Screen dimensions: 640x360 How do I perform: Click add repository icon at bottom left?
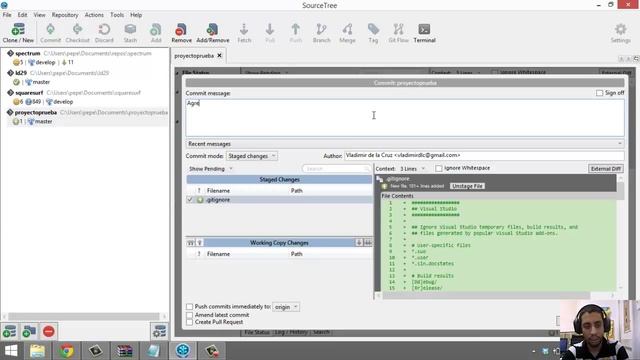(9, 331)
